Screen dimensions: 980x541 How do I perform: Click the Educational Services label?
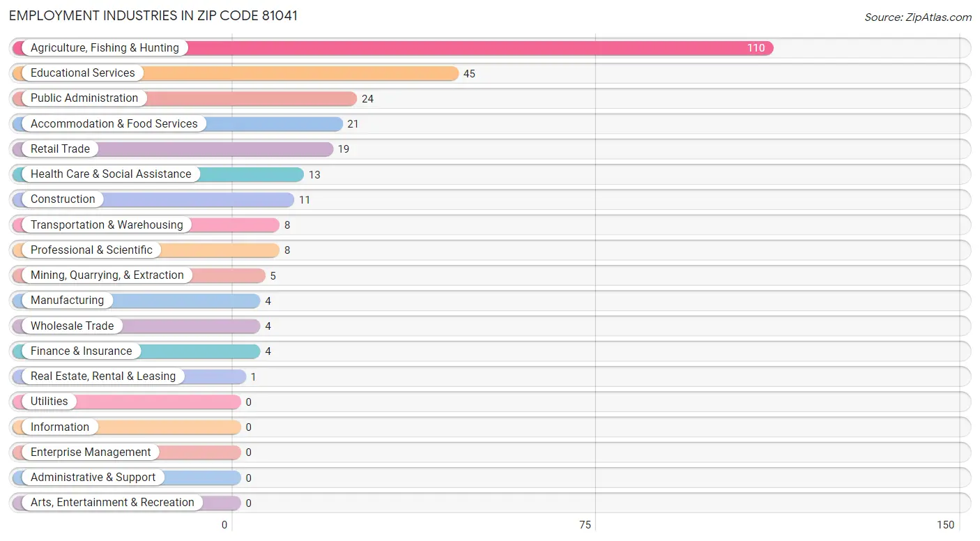click(x=82, y=73)
